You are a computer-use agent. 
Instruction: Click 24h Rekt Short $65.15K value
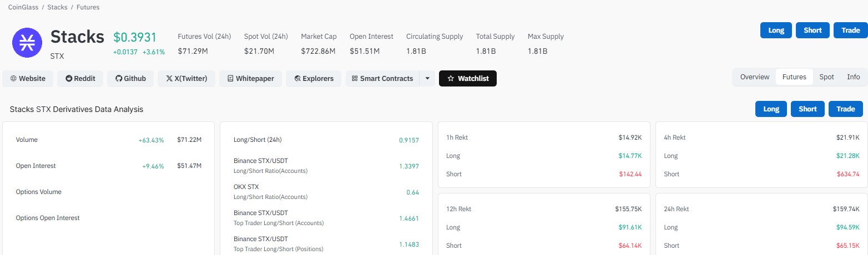pyautogui.click(x=848, y=246)
